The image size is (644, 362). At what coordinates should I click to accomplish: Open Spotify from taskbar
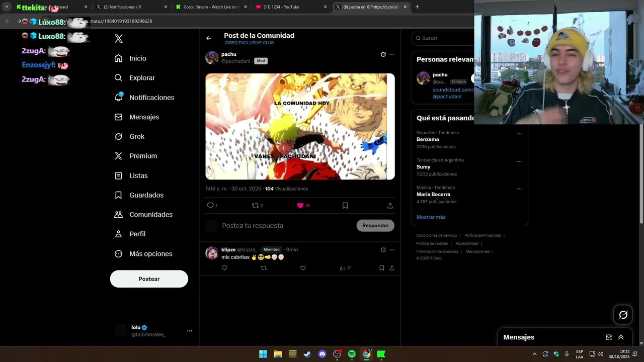pyautogui.click(x=352, y=354)
